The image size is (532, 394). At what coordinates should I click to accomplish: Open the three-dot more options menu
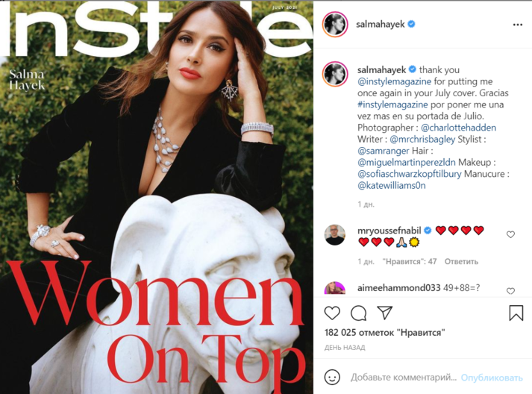[517, 25]
